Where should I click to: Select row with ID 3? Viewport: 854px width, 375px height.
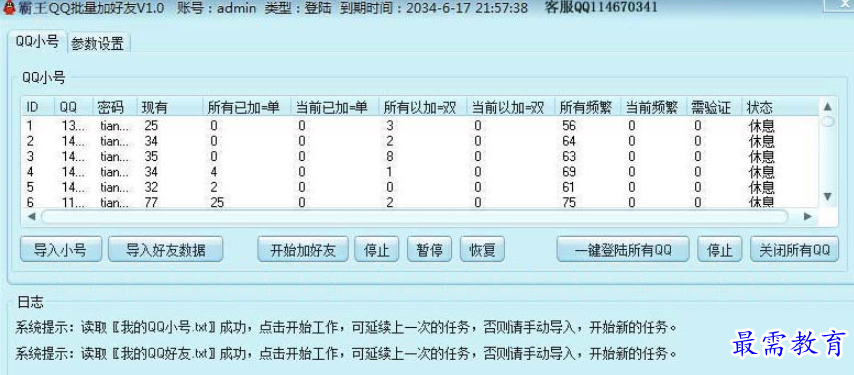click(420, 157)
